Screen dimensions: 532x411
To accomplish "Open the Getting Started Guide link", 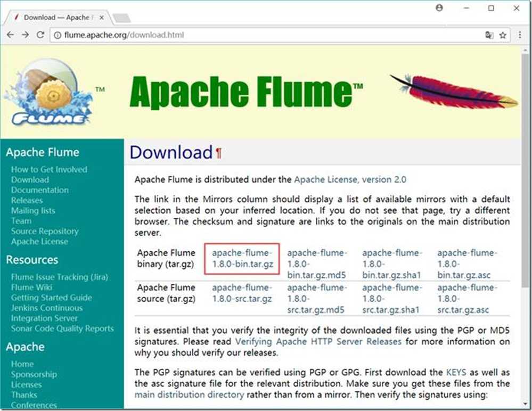I will pyautogui.click(x=51, y=298).
